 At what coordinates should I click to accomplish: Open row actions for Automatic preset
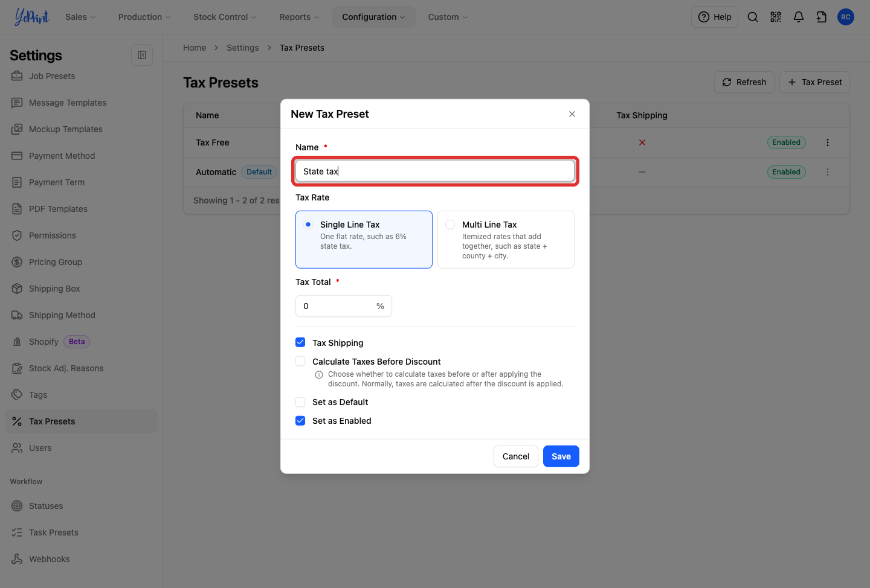[x=828, y=172]
